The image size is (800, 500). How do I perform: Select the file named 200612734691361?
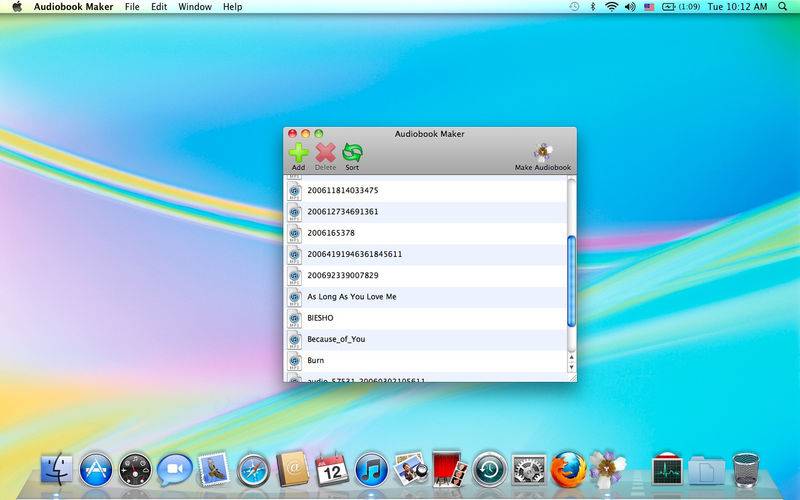426,212
